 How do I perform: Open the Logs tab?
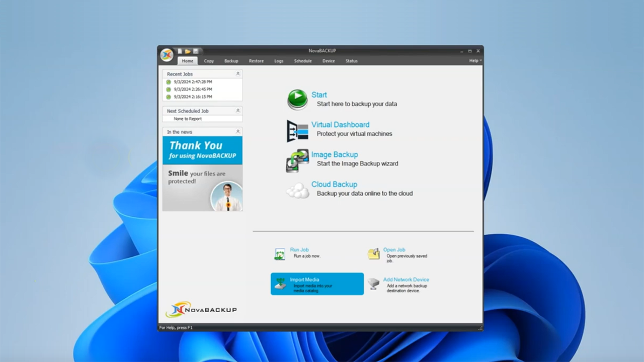279,61
